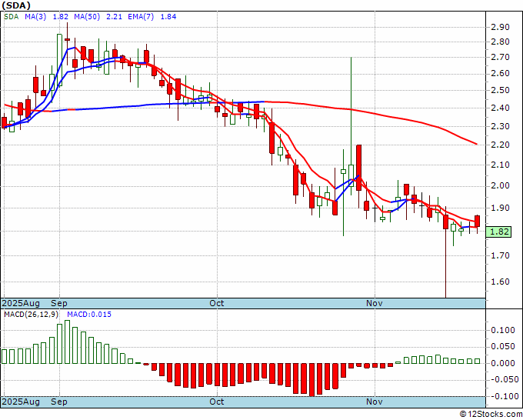Click the EMA(7) legend label
This screenshot has width=523, height=420.
(141, 17)
